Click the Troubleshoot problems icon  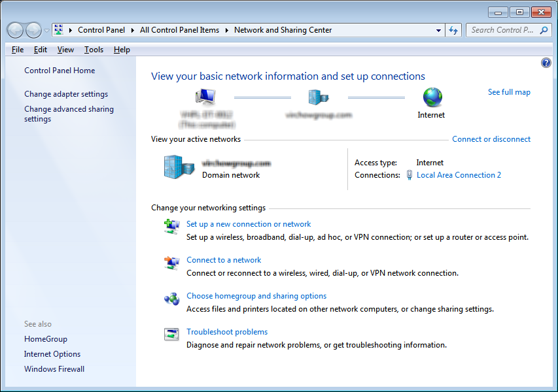(171, 334)
